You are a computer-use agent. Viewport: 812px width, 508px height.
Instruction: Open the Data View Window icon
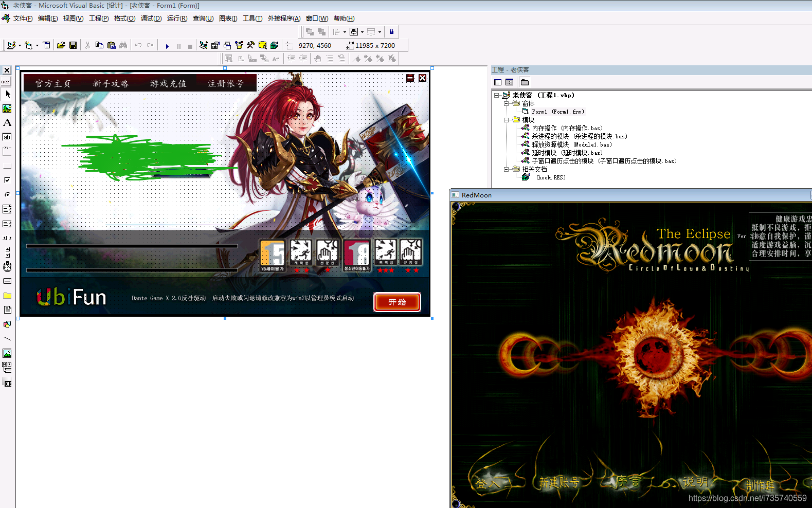263,45
